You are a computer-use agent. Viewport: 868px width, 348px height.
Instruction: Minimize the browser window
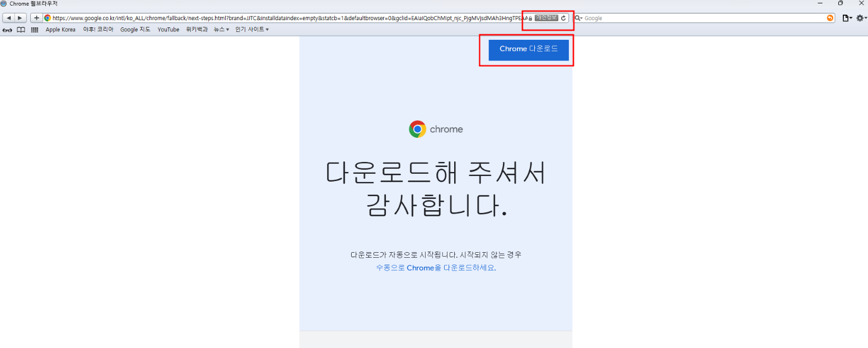pos(820,3)
